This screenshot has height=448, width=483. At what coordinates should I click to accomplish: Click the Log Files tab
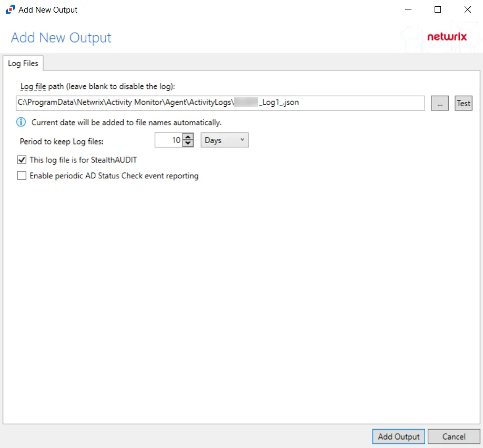tap(23, 63)
